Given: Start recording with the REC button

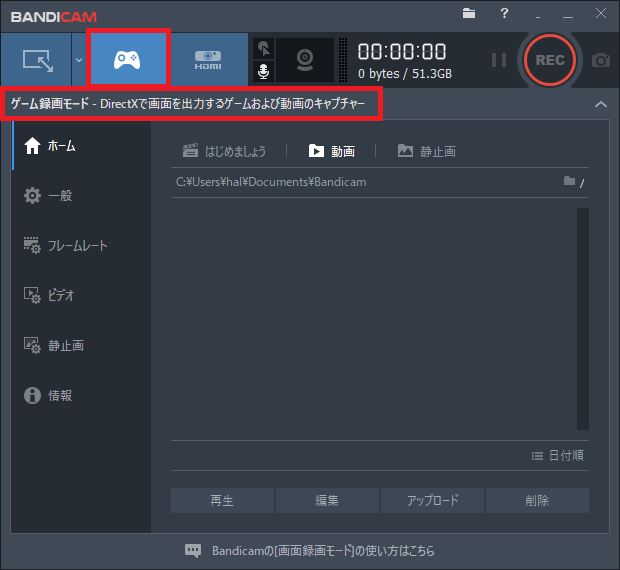Looking at the screenshot, I should (550, 60).
